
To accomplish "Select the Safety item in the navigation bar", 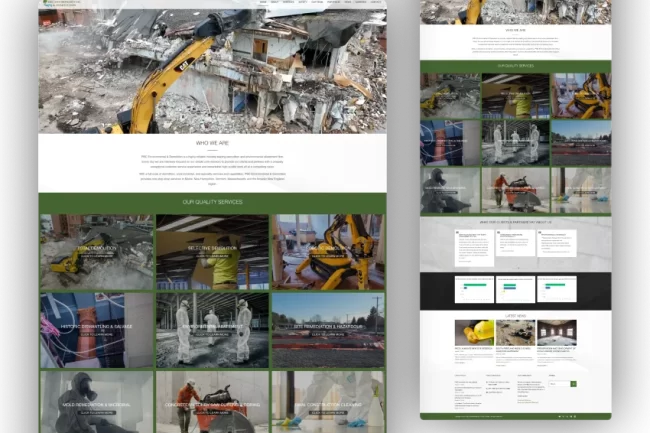I will pyautogui.click(x=303, y=3).
